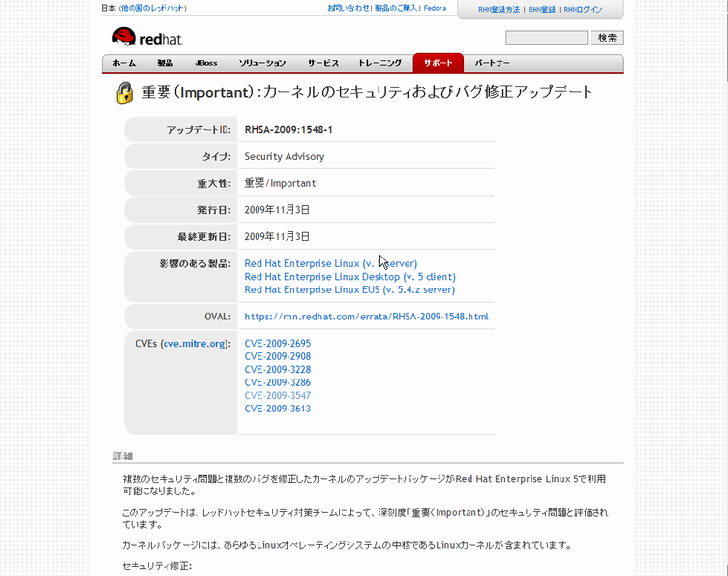Click the RHSA-2009:1548-1 update ID text
This screenshot has width=728, height=576.
[x=288, y=130]
